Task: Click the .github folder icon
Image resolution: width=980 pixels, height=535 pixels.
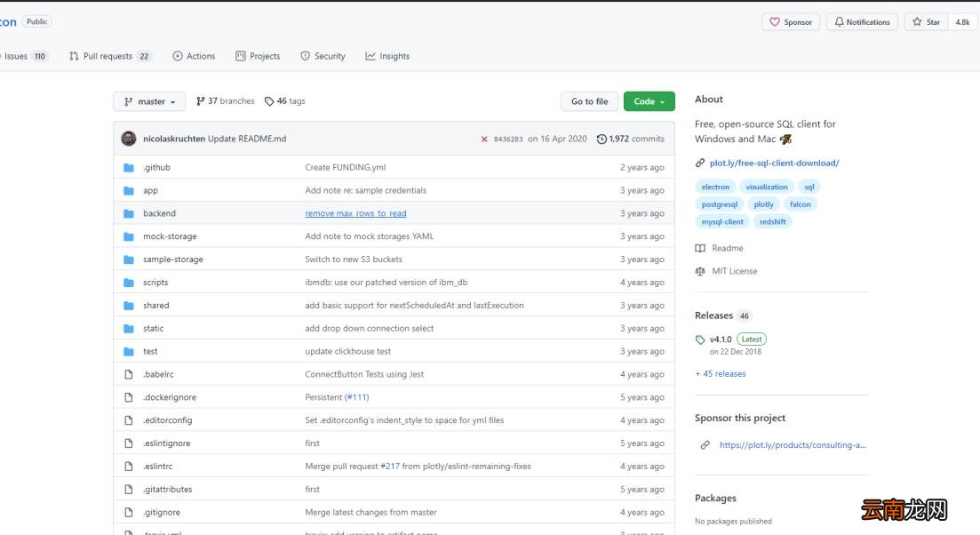Action: [129, 167]
